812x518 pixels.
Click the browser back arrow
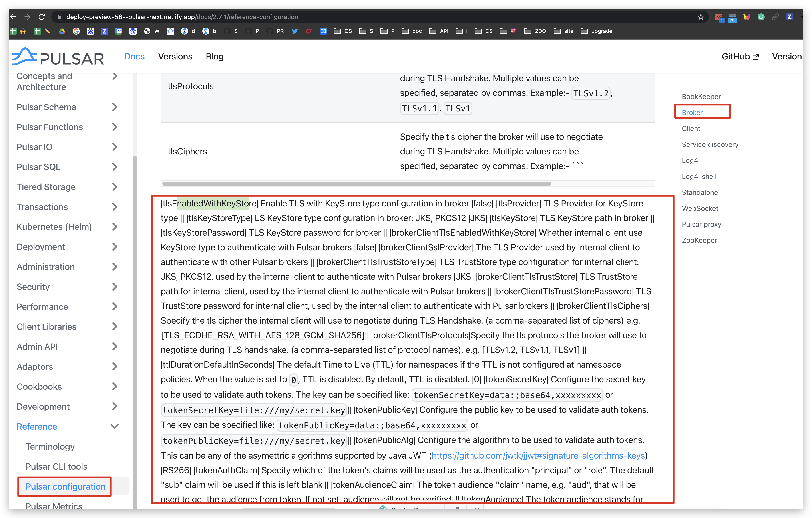coord(13,17)
